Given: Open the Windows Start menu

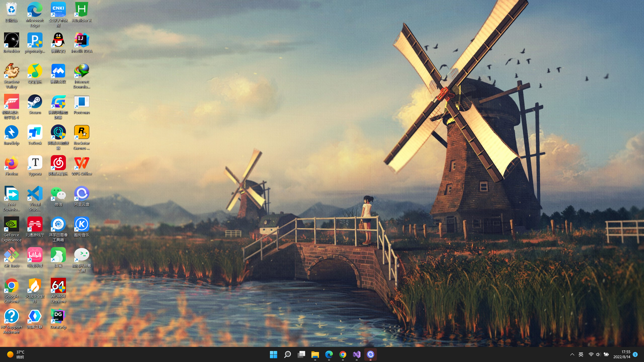Looking at the screenshot, I should (273, 354).
